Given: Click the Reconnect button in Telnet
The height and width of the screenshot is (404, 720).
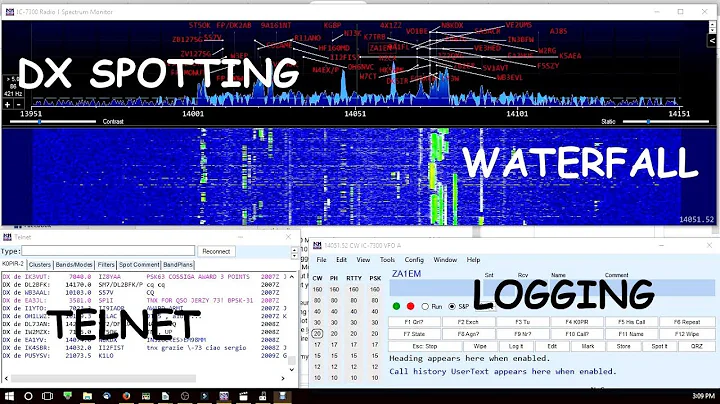Looking at the screenshot, I should 216,252.
